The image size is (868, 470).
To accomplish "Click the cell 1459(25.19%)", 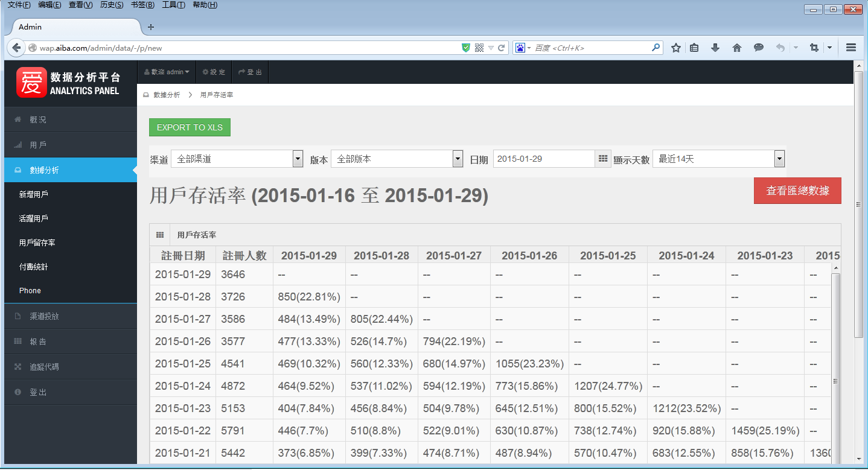I will pos(765,431).
